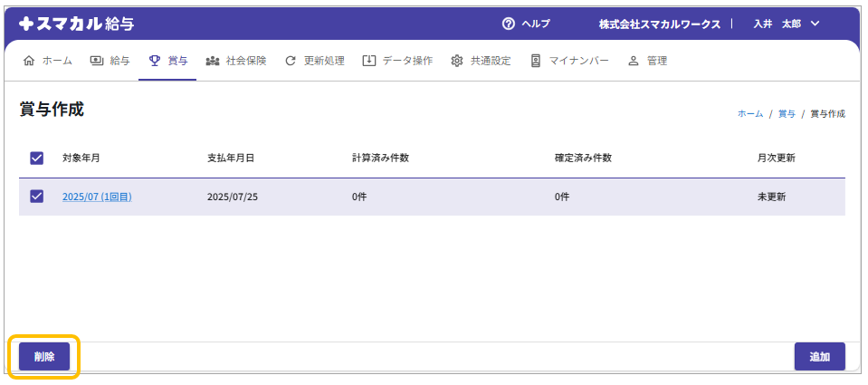Click the My Number ID icon
The image size is (868, 385).
pos(536,61)
